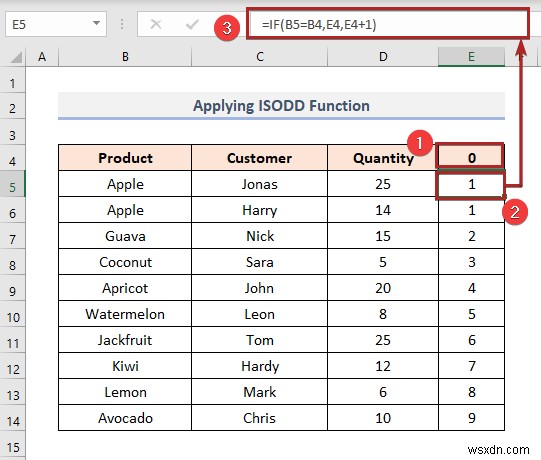Open the Name Box dropdown arrow
Viewport: 541px width, 460px height.
coord(97,23)
